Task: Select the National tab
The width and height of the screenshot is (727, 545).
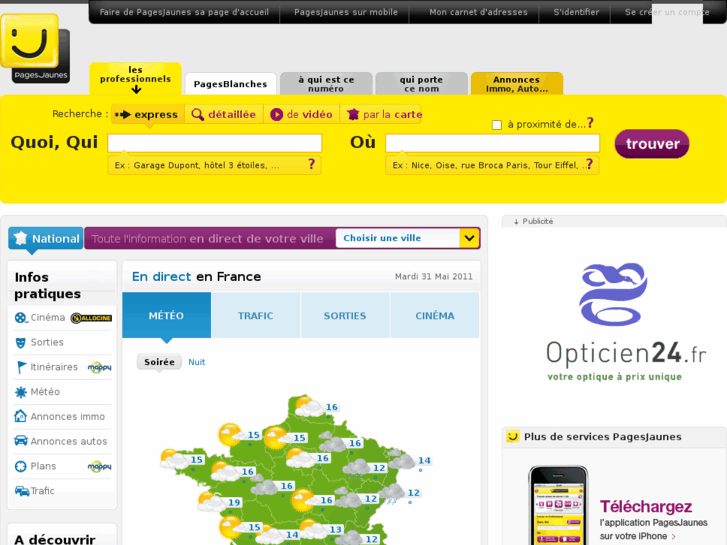Action: 46,238
